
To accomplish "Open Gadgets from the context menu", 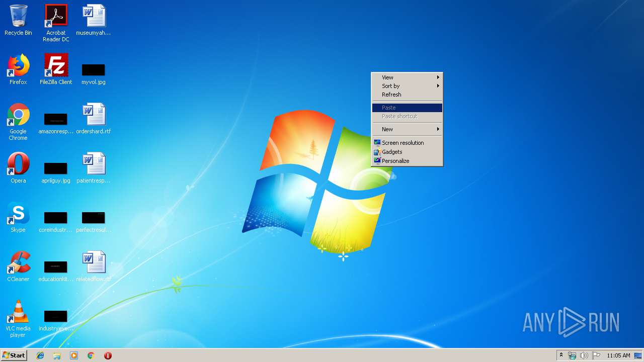I will [x=407, y=152].
